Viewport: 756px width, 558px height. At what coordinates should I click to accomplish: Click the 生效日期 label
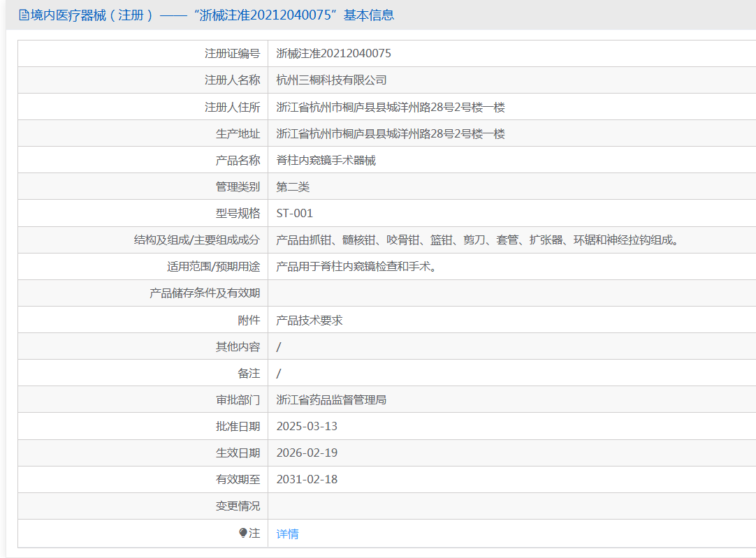[x=238, y=453]
